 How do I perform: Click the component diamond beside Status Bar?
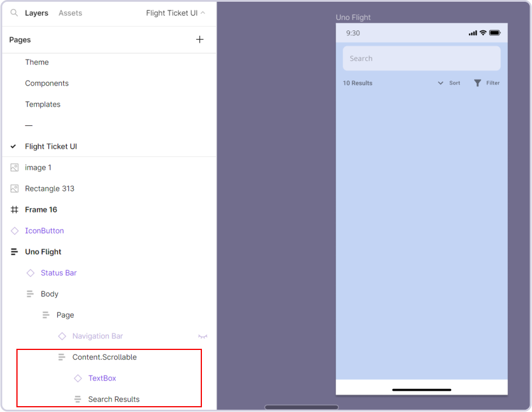coord(30,273)
